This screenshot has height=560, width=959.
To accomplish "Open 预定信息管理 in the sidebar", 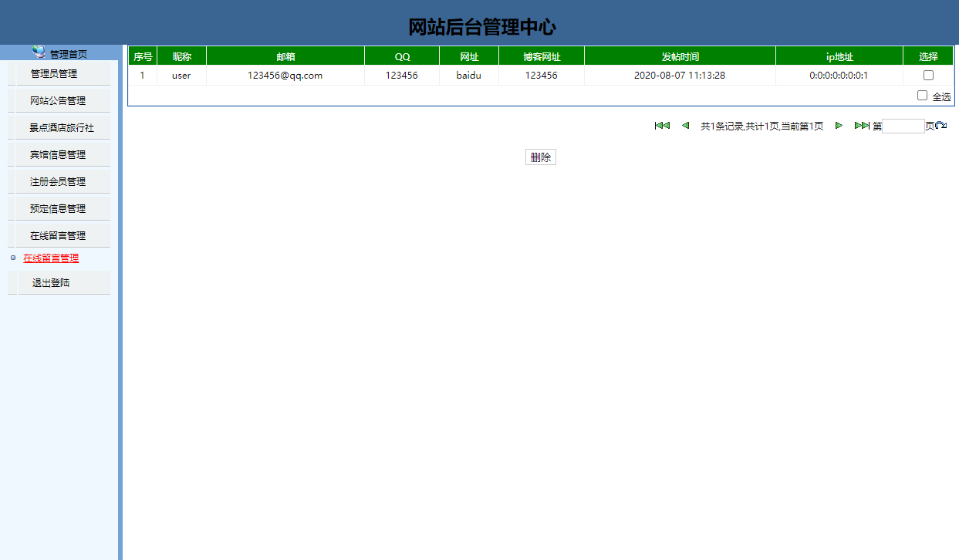I will coord(58,207).
